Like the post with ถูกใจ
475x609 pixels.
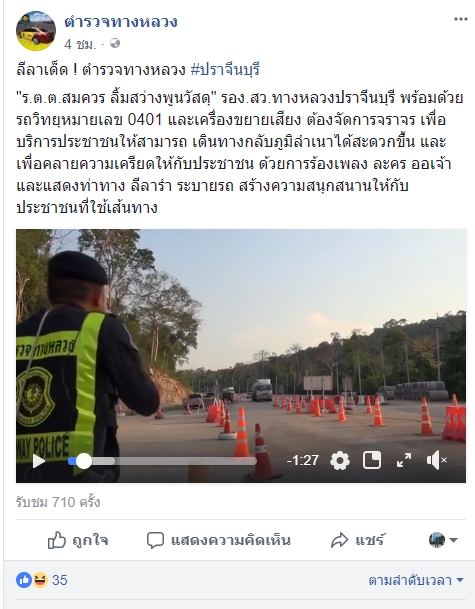[78, 540]
